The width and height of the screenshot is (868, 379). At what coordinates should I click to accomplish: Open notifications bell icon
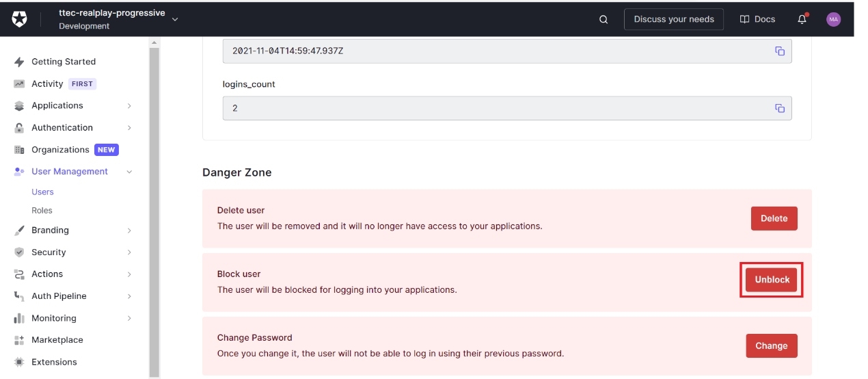(x=802, y=19)
